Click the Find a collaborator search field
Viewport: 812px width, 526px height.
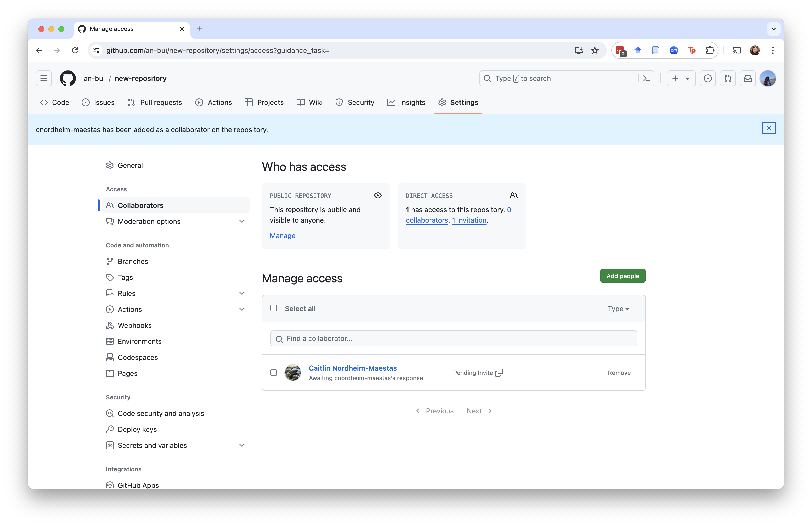tap(454, 338)
